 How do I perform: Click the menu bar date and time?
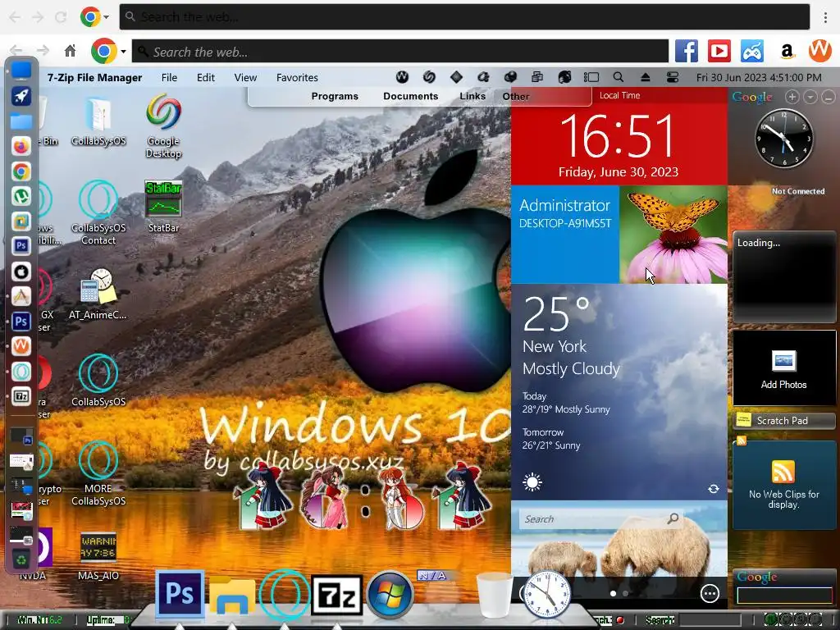pos(759,77)
